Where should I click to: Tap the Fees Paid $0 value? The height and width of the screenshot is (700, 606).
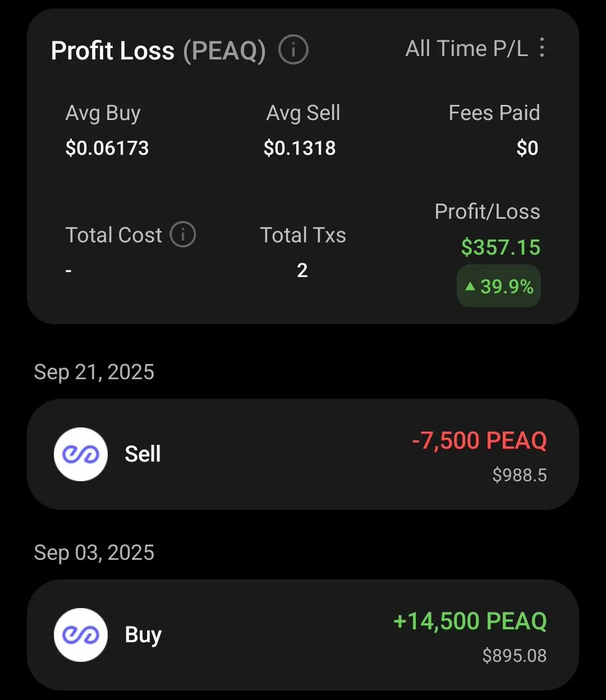[x=527, y=148]
